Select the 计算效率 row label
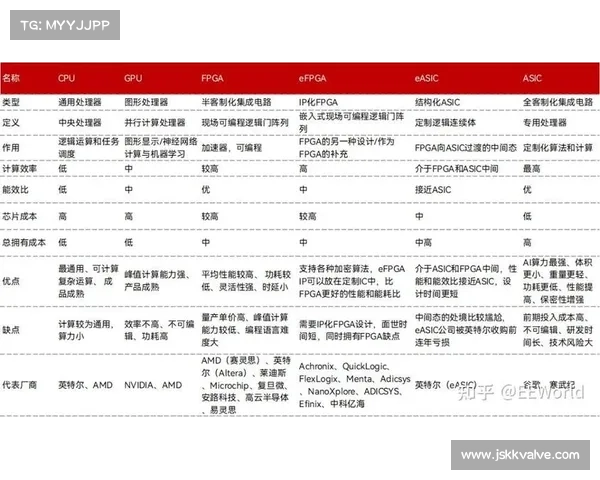Image resolution: width=600 pixels, height=480 pixels. [x=19, y=168]
